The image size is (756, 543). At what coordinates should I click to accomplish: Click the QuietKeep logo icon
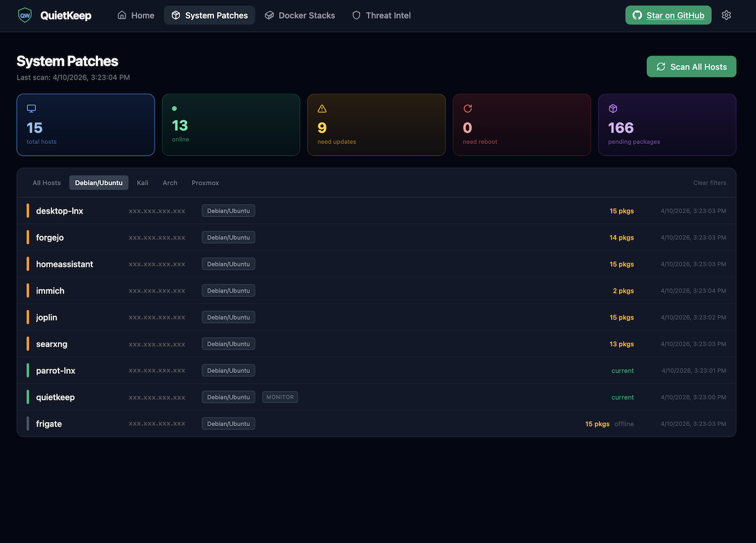coord(24,15)
